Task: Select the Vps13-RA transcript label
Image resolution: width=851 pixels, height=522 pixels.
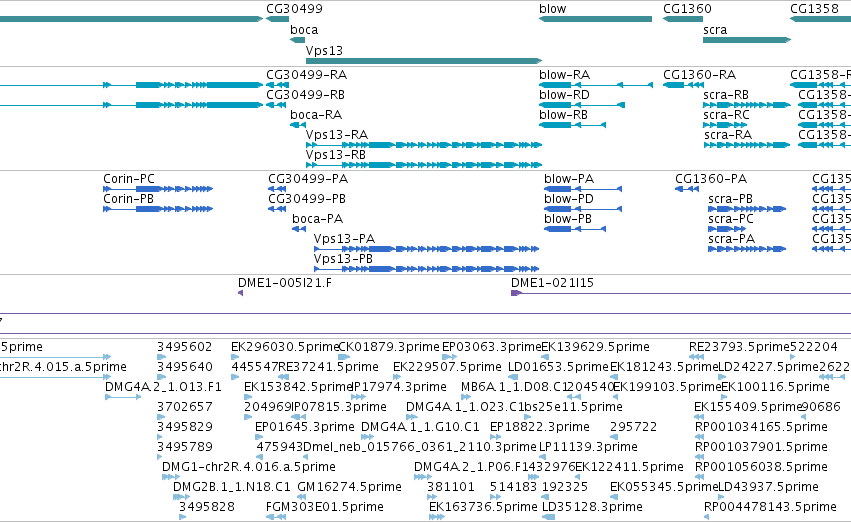Action: click(336, 135)
